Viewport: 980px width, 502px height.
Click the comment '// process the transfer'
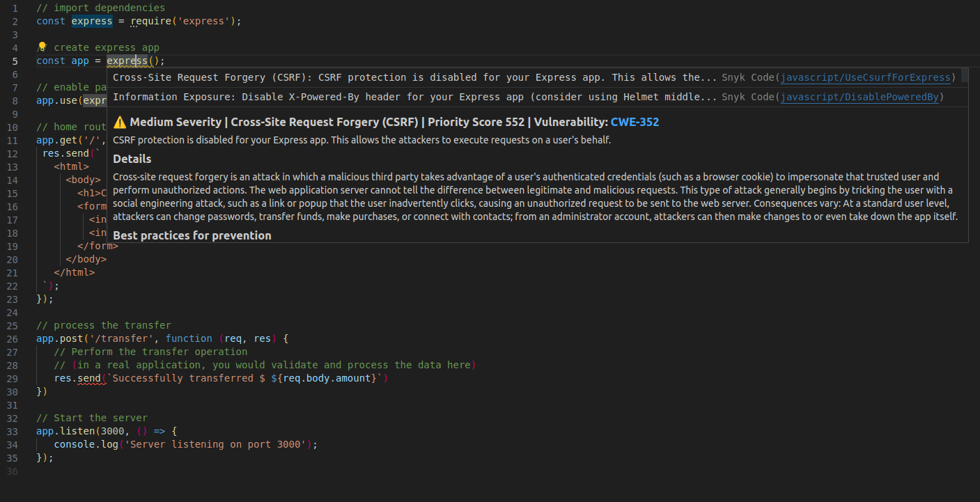click(104, 325)
